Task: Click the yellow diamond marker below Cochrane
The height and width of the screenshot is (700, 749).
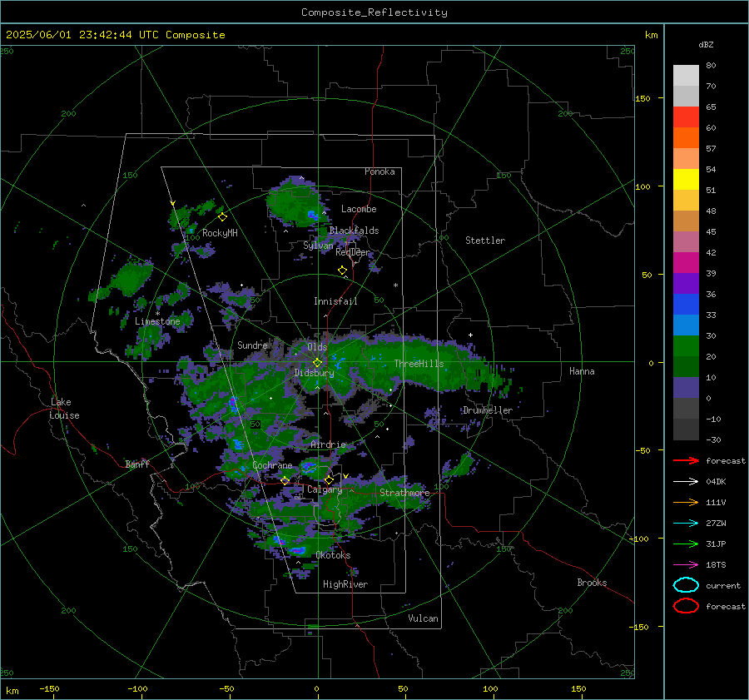Action: point(285,481)
